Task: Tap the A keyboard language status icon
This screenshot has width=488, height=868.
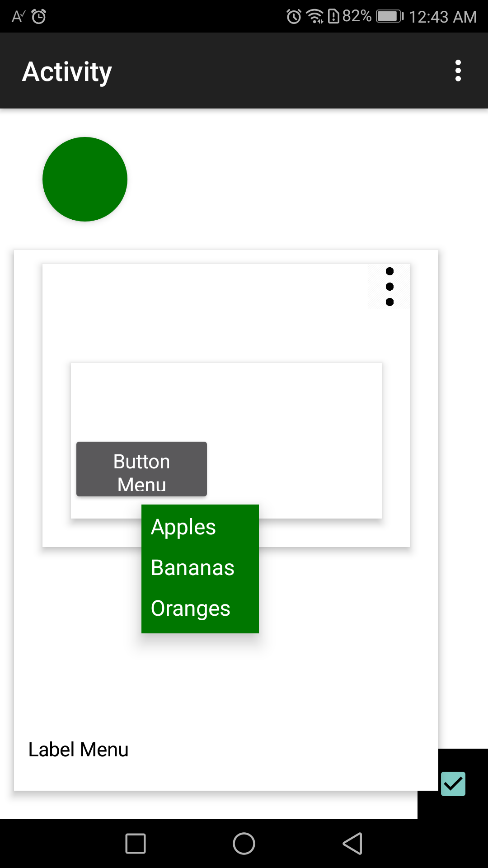Action: click(18, 17)
